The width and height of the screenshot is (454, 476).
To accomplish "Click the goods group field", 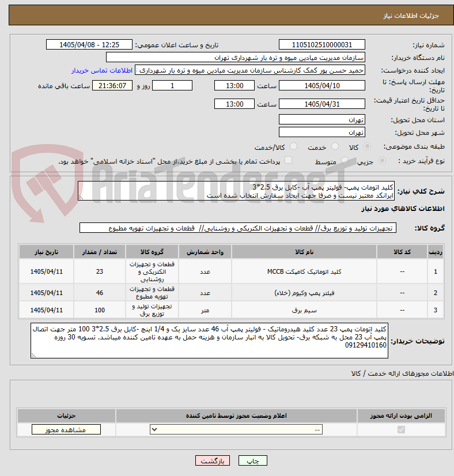I will [237, 228].
